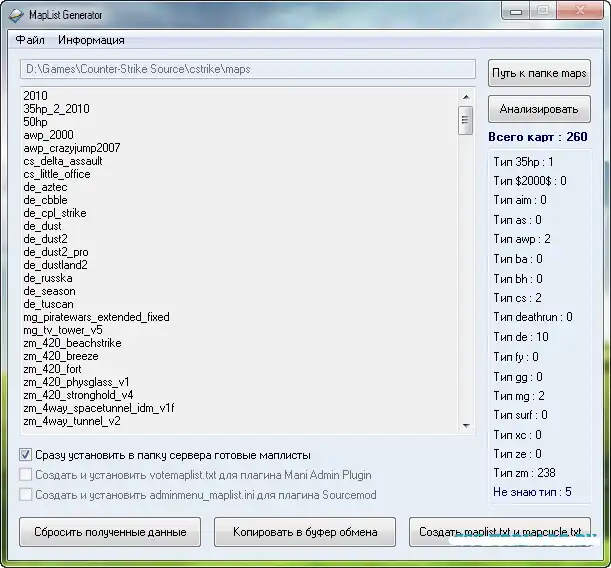Click Сбросить полученные данные button

pos(110,531)
